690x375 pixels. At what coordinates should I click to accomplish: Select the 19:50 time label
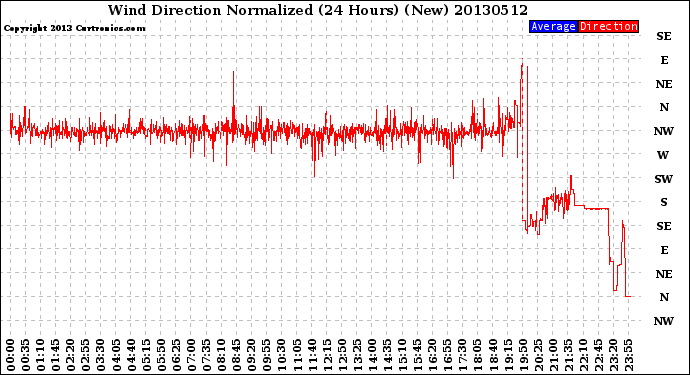(523, 355)
